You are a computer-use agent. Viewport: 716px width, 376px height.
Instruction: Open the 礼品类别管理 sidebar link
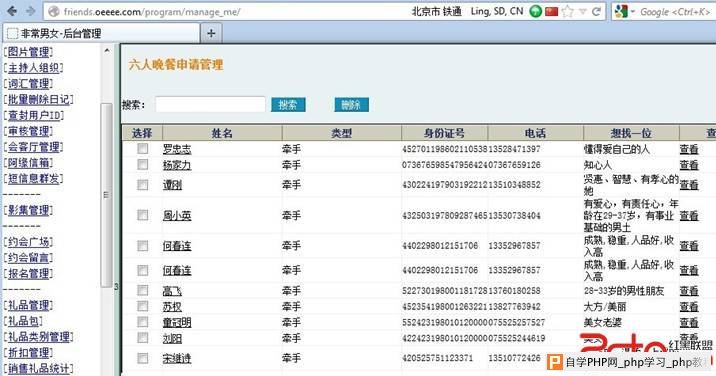coord(38,337)
